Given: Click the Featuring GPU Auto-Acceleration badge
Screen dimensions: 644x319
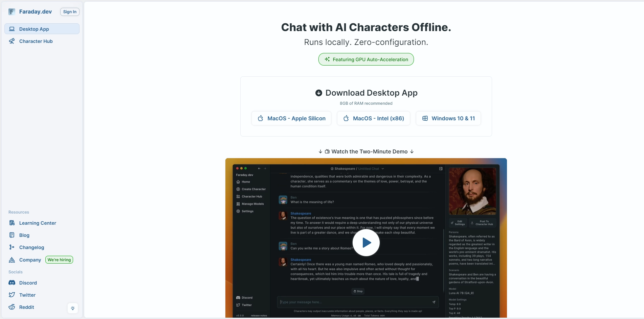Looking at the screenshot, I should pyautogui.click(x=366, y=59).
